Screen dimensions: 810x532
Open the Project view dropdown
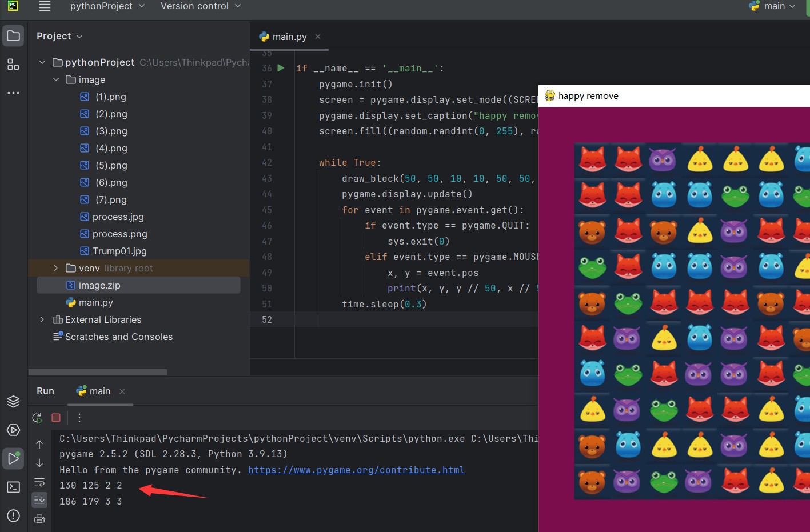coord(59,36)
